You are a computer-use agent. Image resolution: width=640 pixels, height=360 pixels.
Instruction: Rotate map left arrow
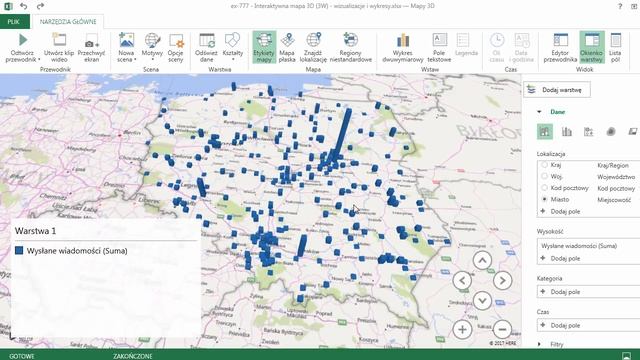462,280
